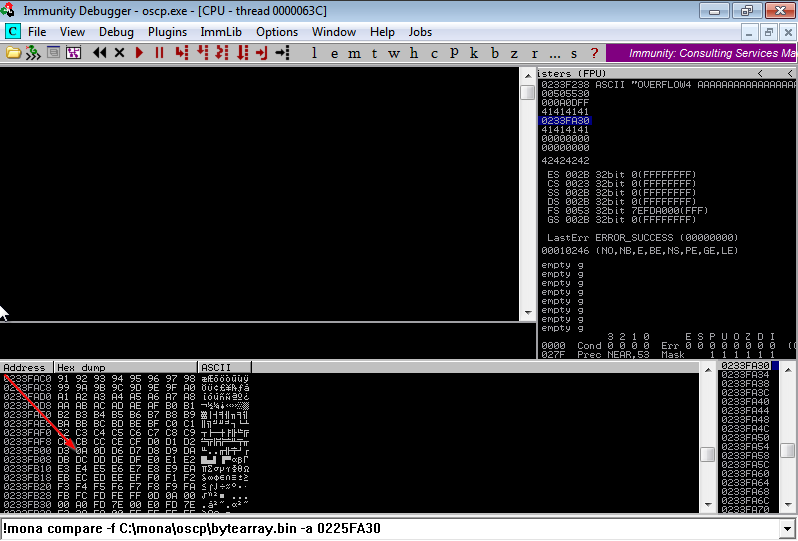Select stack address 0233FA30 in stack pane
Viewport: 798px width, 541px height.
pyautogui.click(x=745, y=365)
